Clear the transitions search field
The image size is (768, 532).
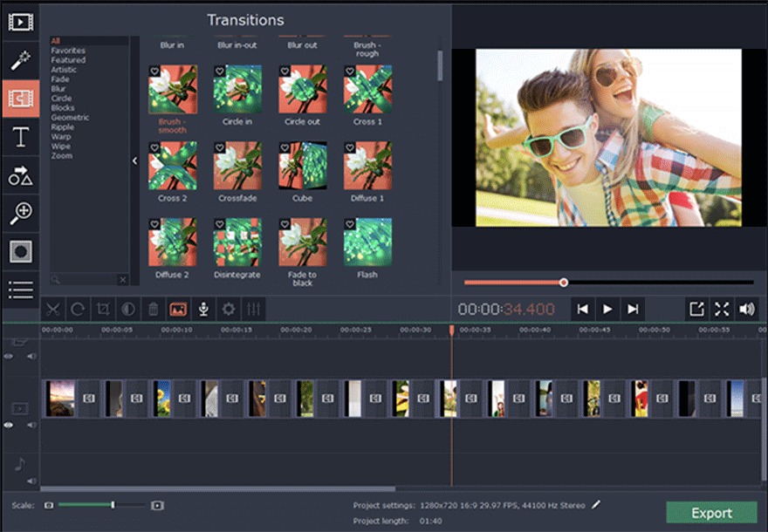122,279
